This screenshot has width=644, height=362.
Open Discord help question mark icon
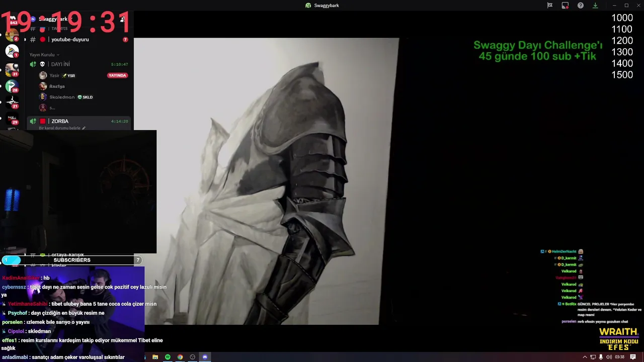tap(581, 6)
